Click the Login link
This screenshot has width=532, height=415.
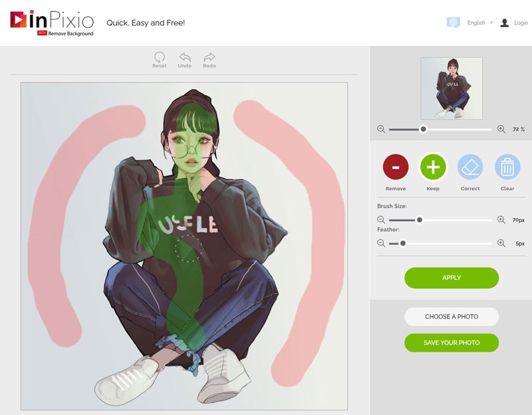pyautogui.click(x=521, y=23)
